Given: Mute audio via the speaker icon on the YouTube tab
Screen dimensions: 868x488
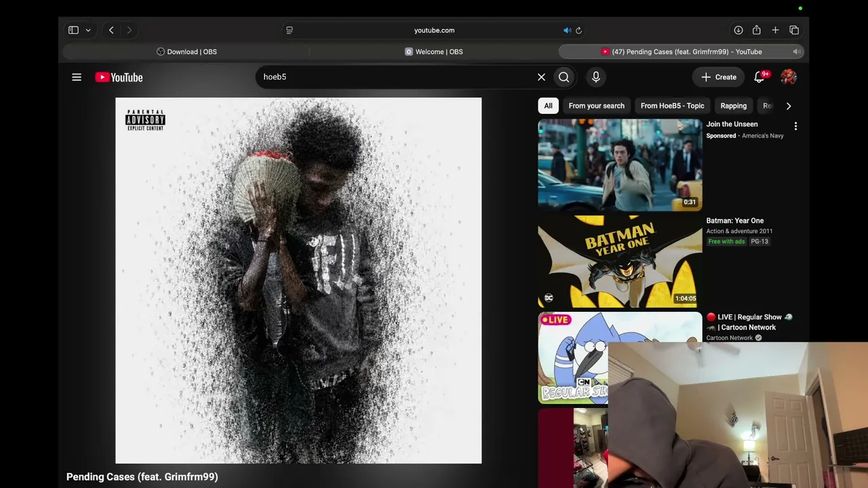Looking at the screenshot, I should 797,52.
